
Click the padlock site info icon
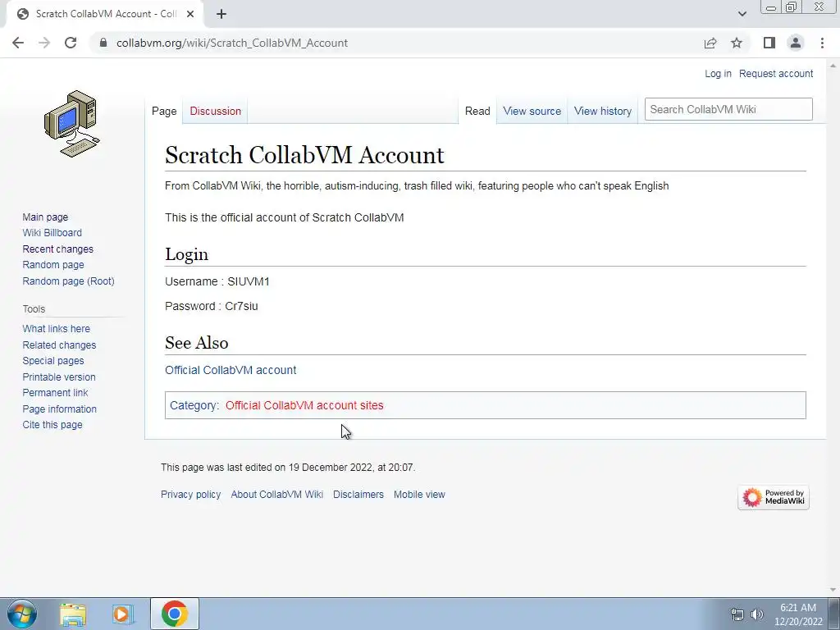click(x=103, y=43)
